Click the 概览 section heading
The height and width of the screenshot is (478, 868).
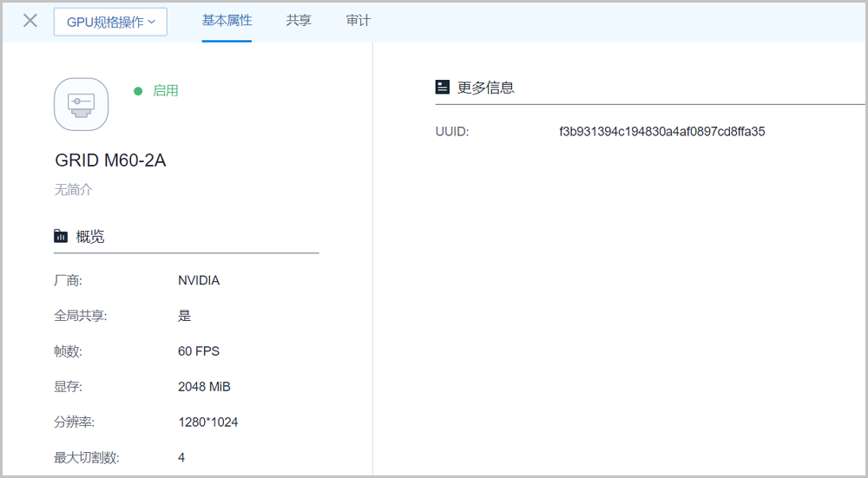pyautogui.click(x=90, y=236)
